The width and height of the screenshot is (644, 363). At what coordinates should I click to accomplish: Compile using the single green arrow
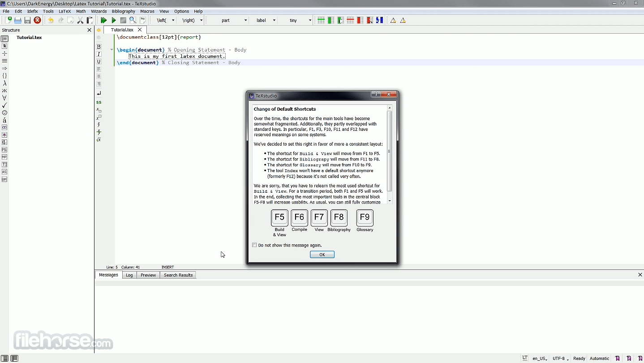click(114, 20)
